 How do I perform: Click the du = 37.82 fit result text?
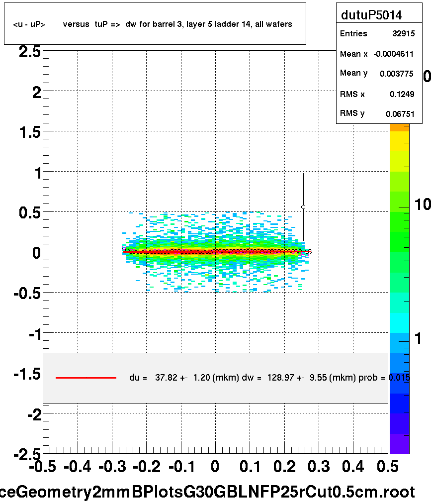184,377
